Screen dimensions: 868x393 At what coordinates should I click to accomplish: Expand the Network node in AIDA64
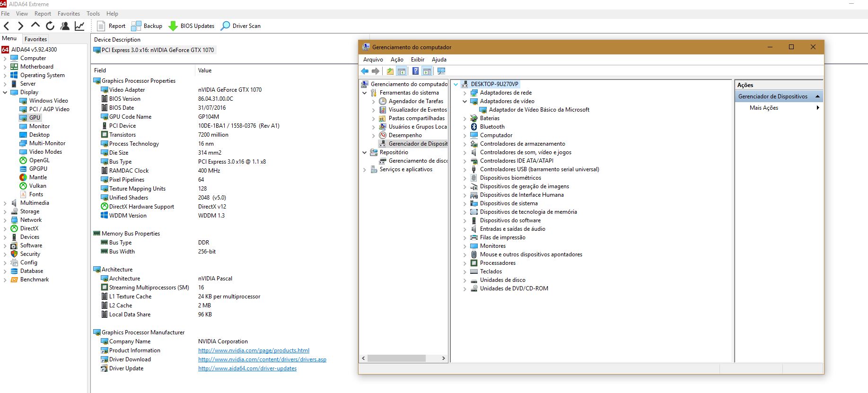click(5, 220)
